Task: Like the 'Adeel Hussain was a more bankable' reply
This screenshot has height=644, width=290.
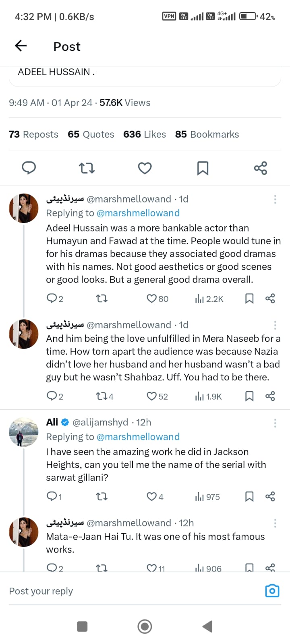Action: coord(152,299)
